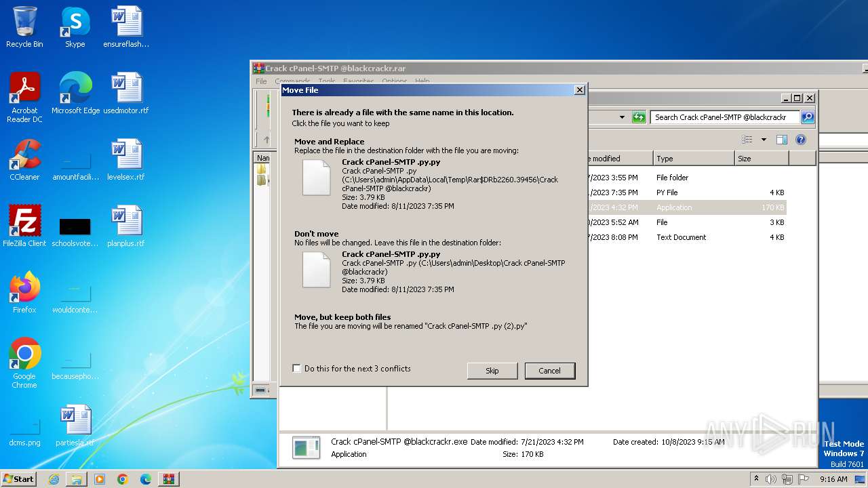Open FileZilla Client shortcut
The height and width of the screenshot is (488, 868).
[x=24, y=226]
